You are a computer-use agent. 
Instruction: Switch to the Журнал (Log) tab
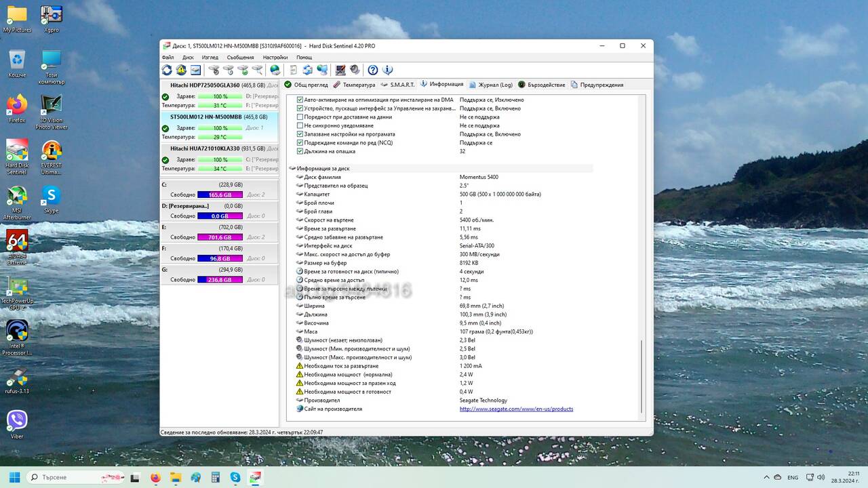[490, 85]
